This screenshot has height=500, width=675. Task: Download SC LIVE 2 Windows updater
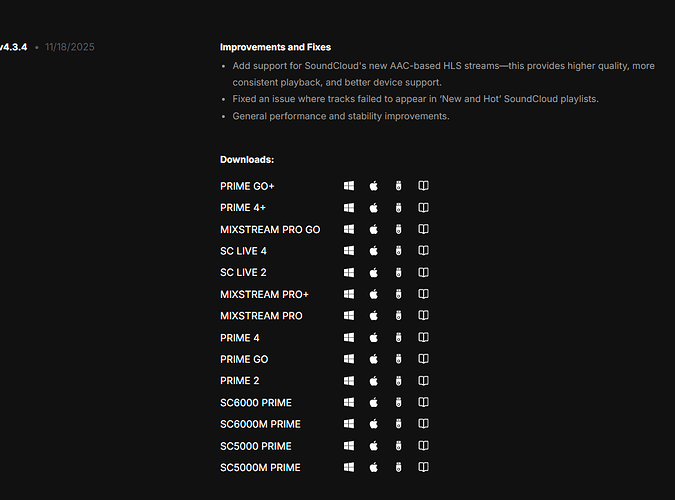pyautogui.click(x=349, y=273)
